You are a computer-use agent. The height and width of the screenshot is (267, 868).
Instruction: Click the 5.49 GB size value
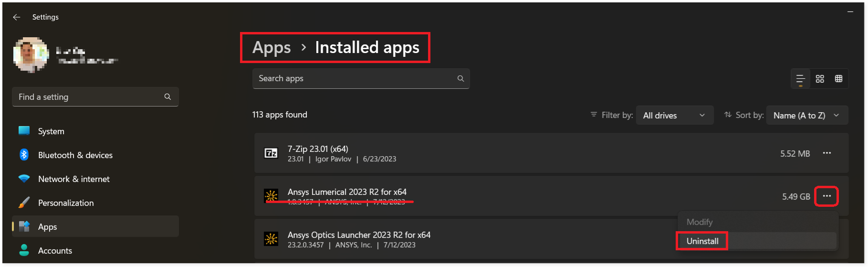coord(796,197)
